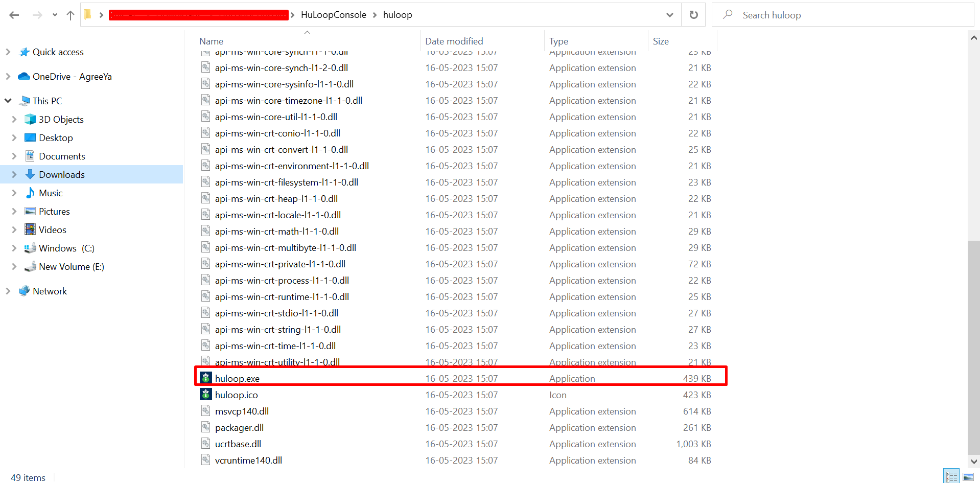The image size is (980, 483).
Task: Navigate to HuLoopConsole in breadcrumb path
Action: [333, 15]
